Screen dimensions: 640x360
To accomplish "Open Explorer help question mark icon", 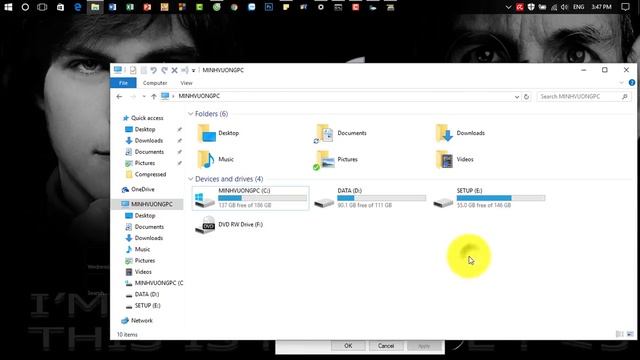I will coord(632,82).
